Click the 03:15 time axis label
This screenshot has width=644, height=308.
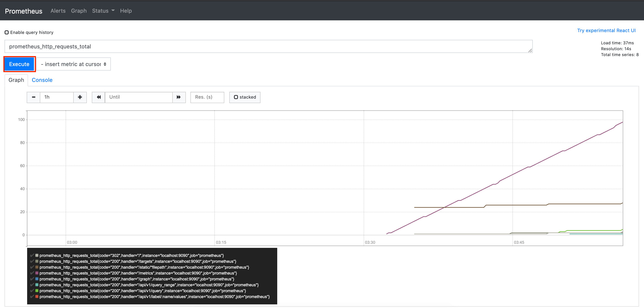pyautogui.click(x=221, y=242)
